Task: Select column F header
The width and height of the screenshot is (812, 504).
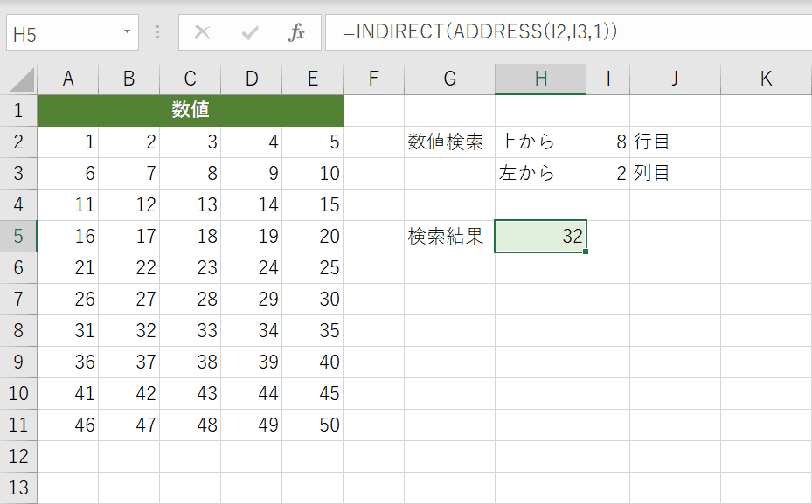Action: (x=373, y=79)
